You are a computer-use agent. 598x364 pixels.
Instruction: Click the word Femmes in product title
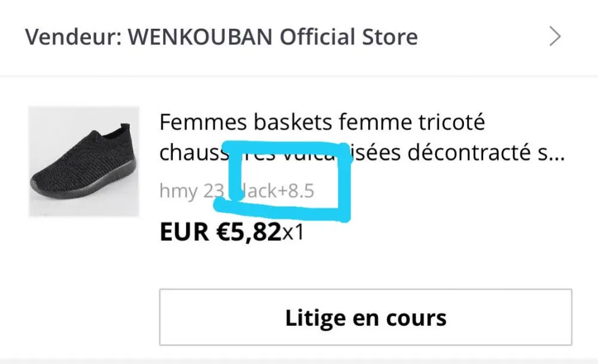(203, 123)
